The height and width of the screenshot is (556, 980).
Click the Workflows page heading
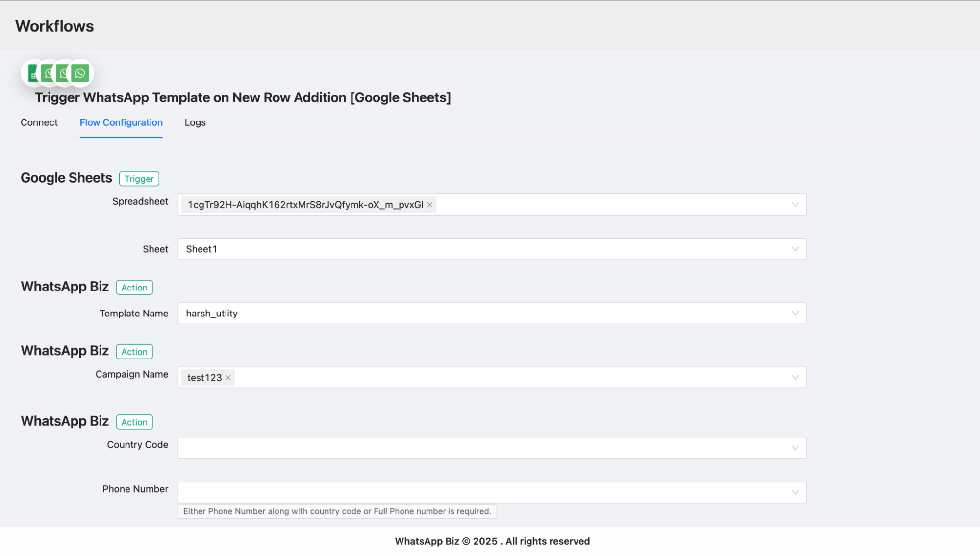(54, 26)
